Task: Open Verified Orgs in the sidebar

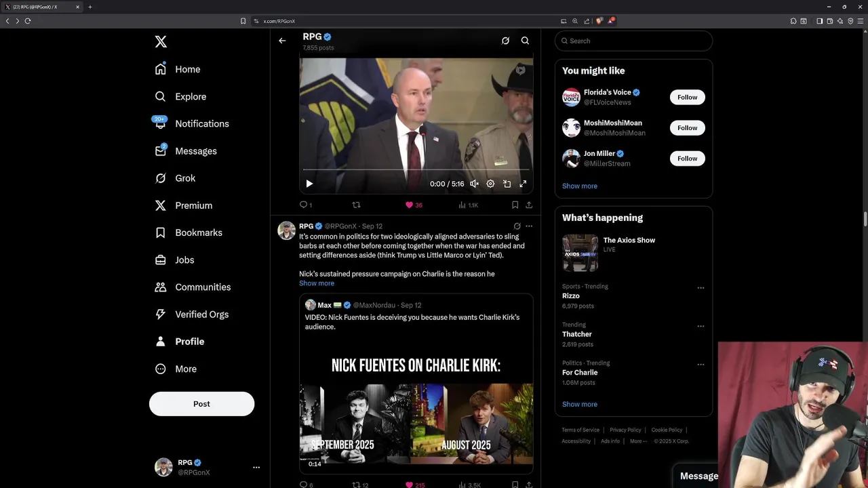Action: (x=191, y=314)
